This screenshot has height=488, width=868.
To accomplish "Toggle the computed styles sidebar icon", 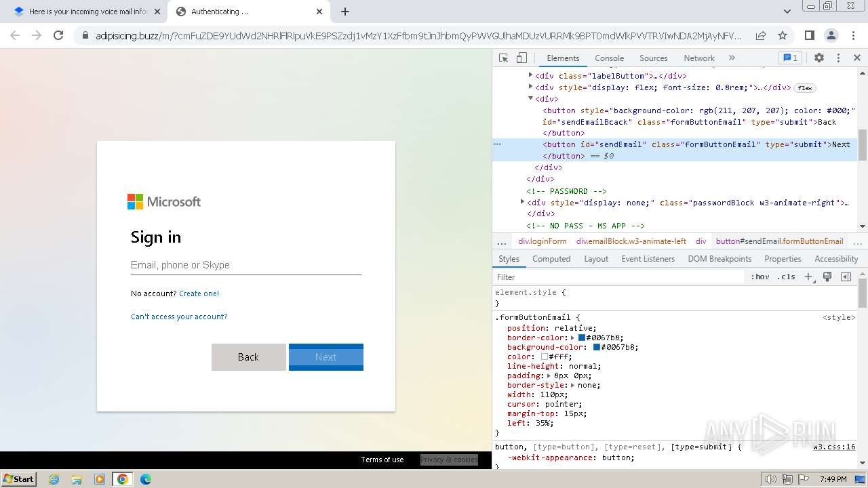I will coord(846,277).
